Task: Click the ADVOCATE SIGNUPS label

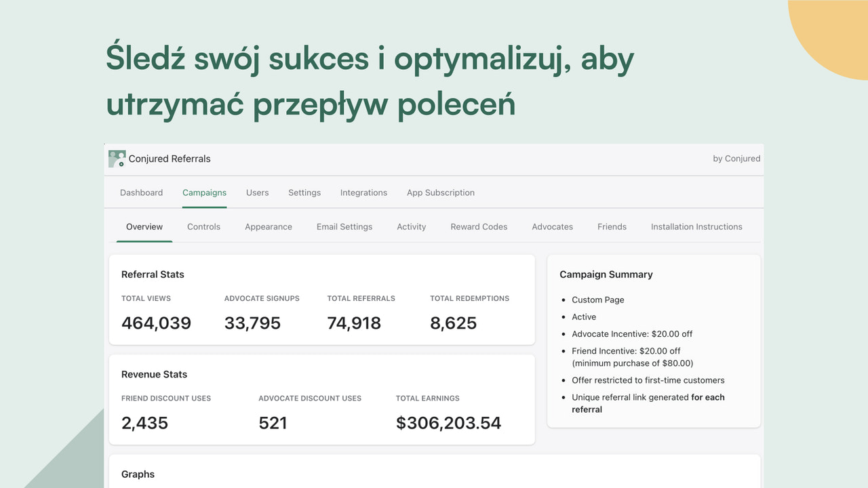Action: [x=262, y=298]
